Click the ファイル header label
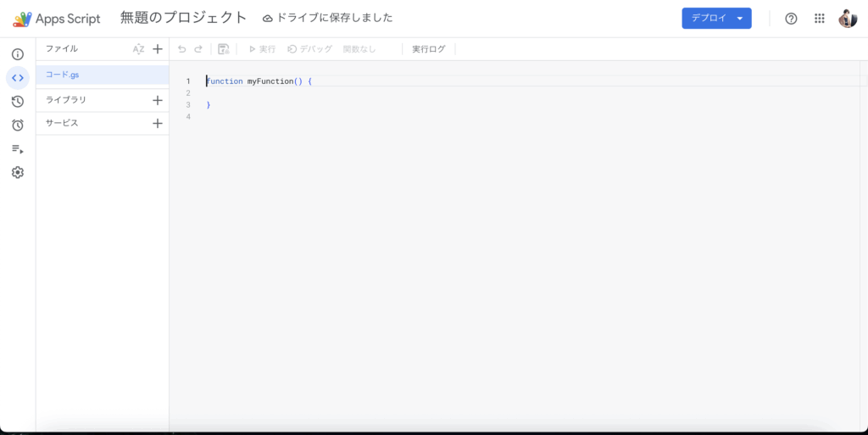868x435 pixels. point(61,48)
